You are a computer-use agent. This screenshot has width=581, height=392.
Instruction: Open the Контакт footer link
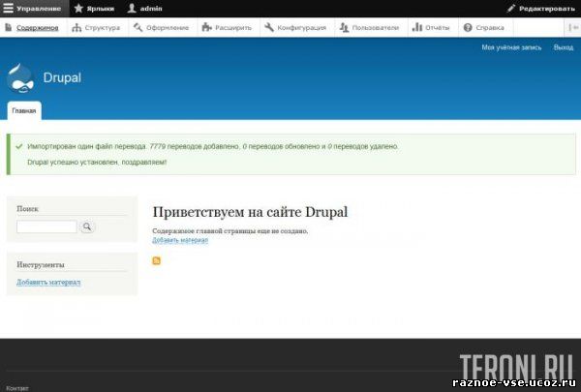click(x=17, y=388)
